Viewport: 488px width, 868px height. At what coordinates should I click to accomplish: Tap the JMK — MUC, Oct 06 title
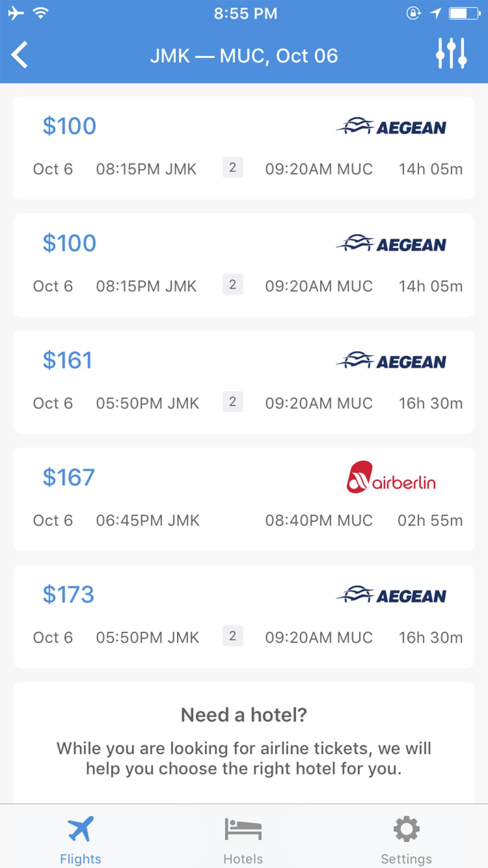(244, 56)
